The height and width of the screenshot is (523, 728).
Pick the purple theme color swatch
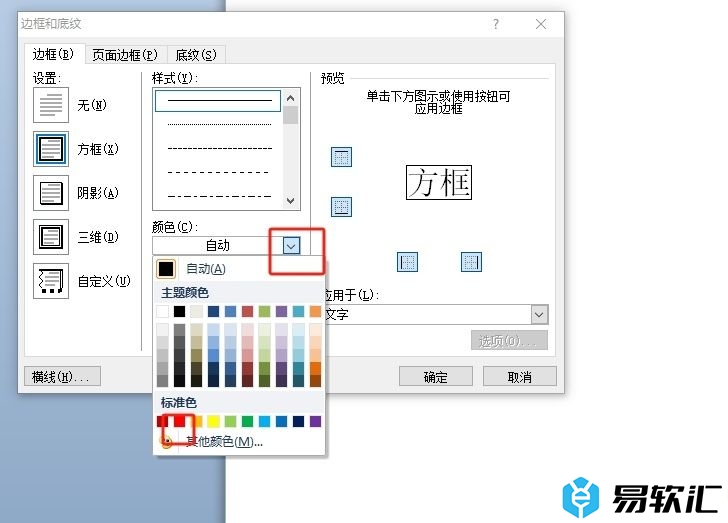click(281, 311)
